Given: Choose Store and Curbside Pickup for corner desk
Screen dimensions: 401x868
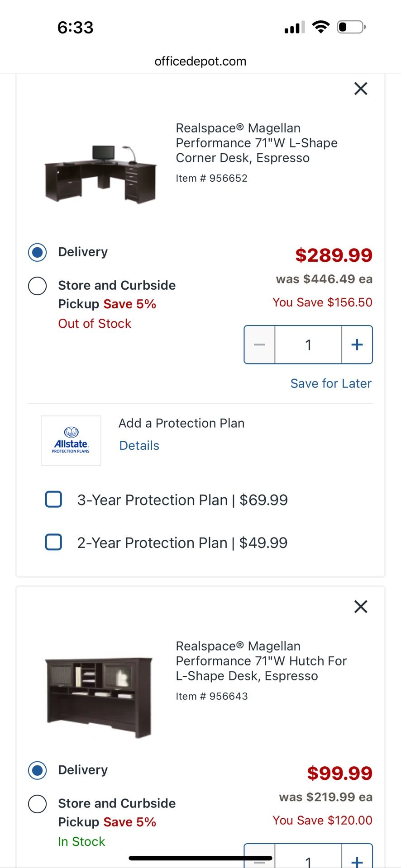Looking at the screenshot, I should (x=38, y=286).
